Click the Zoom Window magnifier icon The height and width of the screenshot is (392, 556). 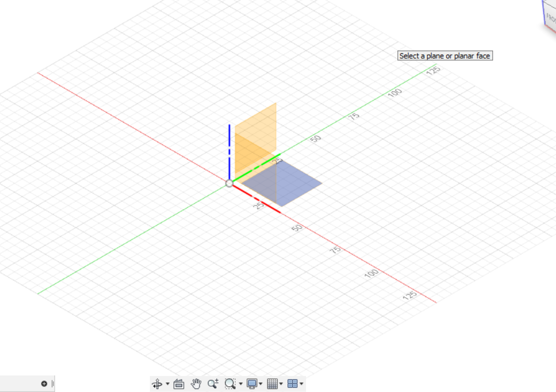230,384
